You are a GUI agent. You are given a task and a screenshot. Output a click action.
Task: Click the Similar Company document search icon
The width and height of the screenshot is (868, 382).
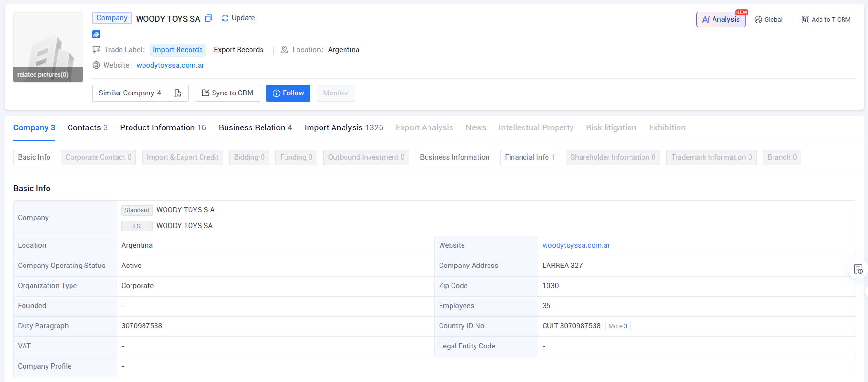[x=178, y=93]
